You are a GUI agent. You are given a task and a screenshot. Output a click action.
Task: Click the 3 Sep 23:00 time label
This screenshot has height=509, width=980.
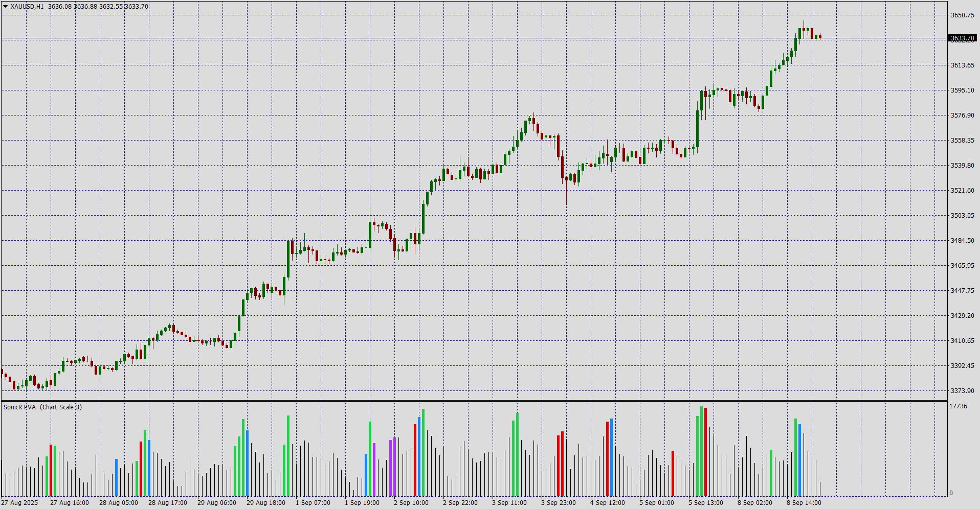click(x=559, y=503)
